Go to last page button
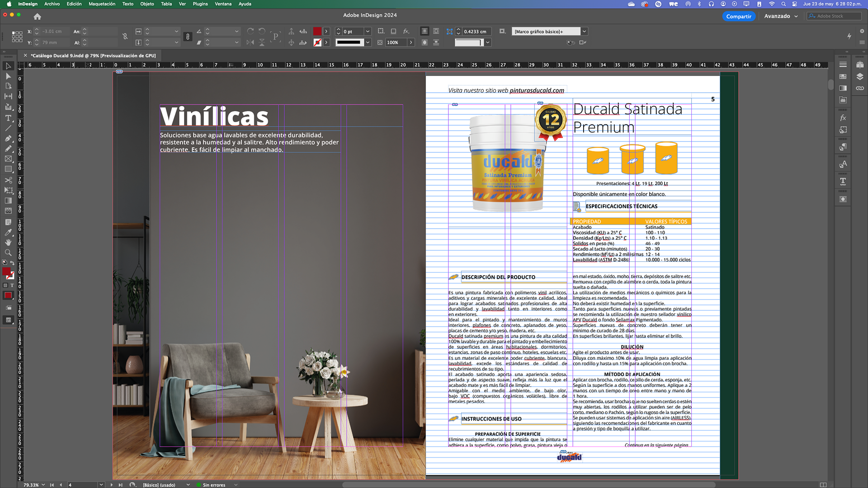This screenshot has height=488, width=868. (x=121, y=485)
